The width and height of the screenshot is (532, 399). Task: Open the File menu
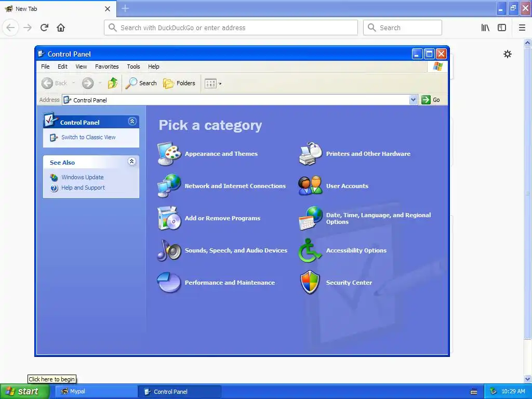pos(45,66)
